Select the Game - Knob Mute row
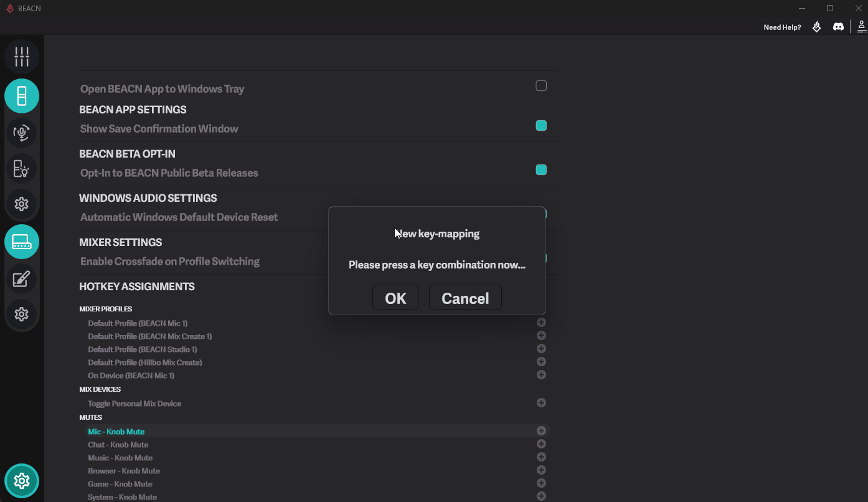 318,484
